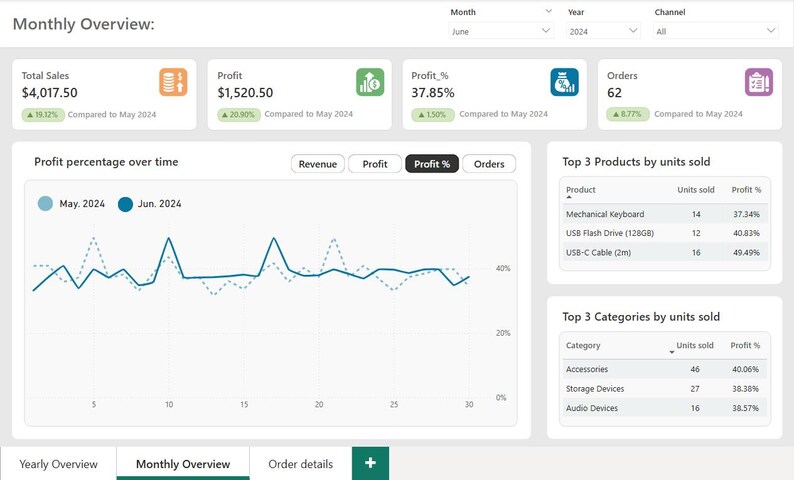Click the sort arrow under Product header

[x=569, y=197]
